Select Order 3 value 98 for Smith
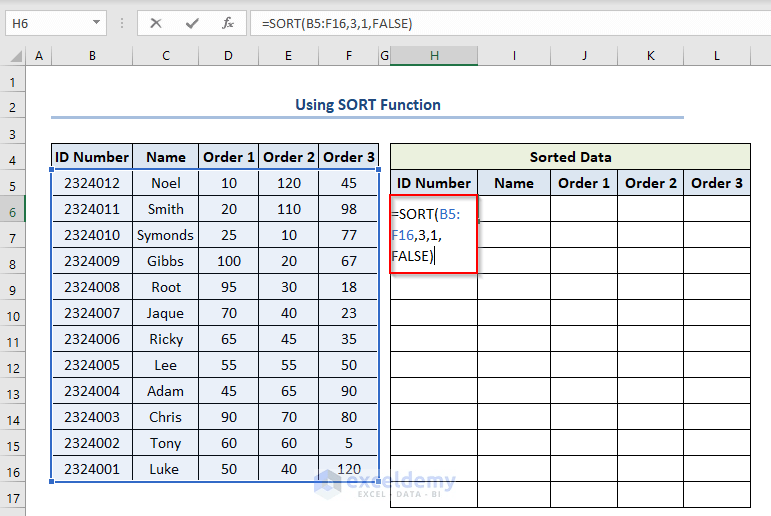The image size is (771, 516). pyautogui.click(x=349, y=209)
